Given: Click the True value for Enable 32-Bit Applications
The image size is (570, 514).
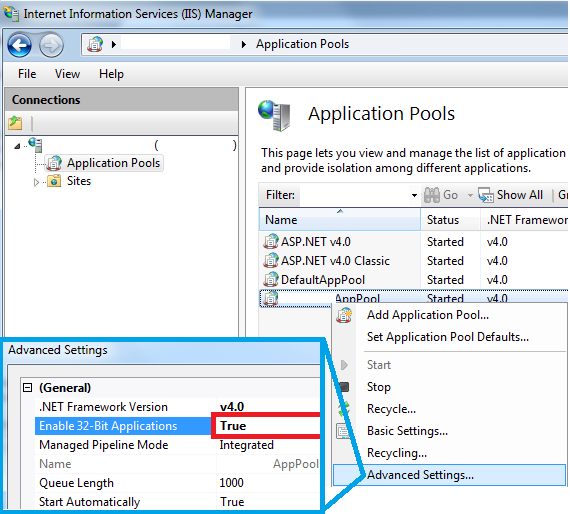Looking at the screenshot, I should [x=233, y=426].
